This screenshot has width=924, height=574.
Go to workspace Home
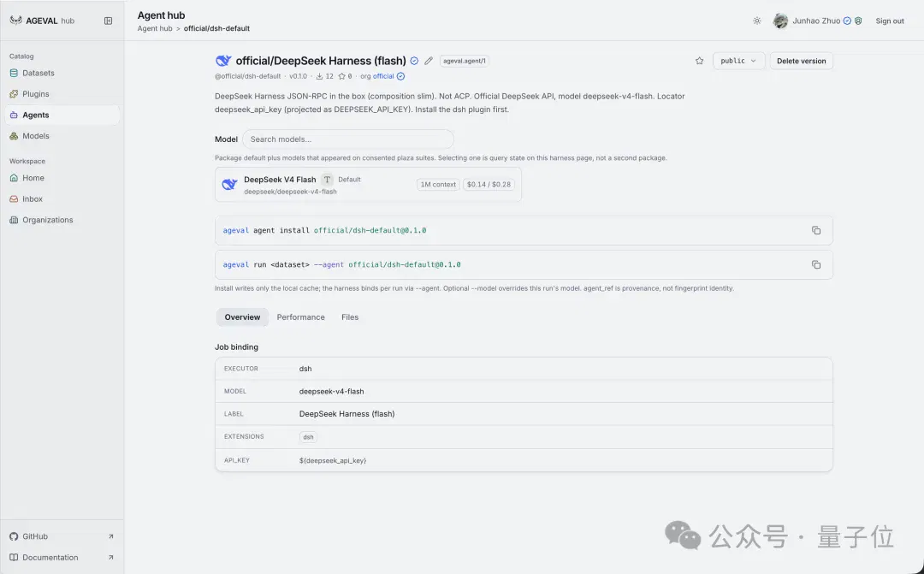[62, 178]
